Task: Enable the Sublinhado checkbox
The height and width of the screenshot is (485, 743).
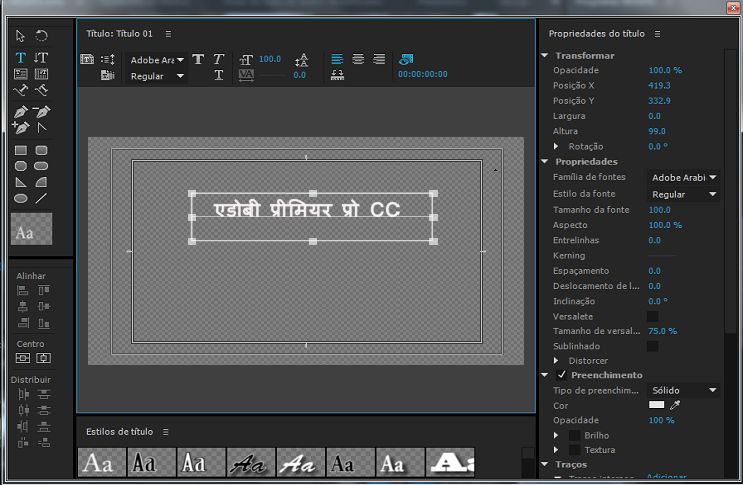Action: coord(652,346)
